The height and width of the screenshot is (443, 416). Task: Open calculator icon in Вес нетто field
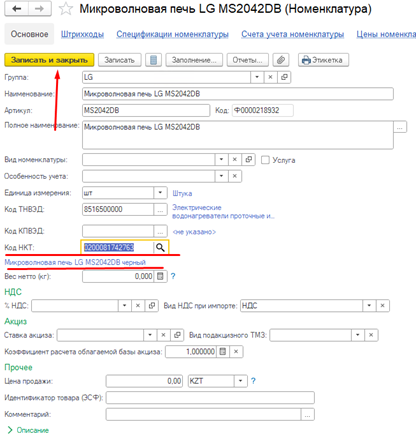(160, 276)
